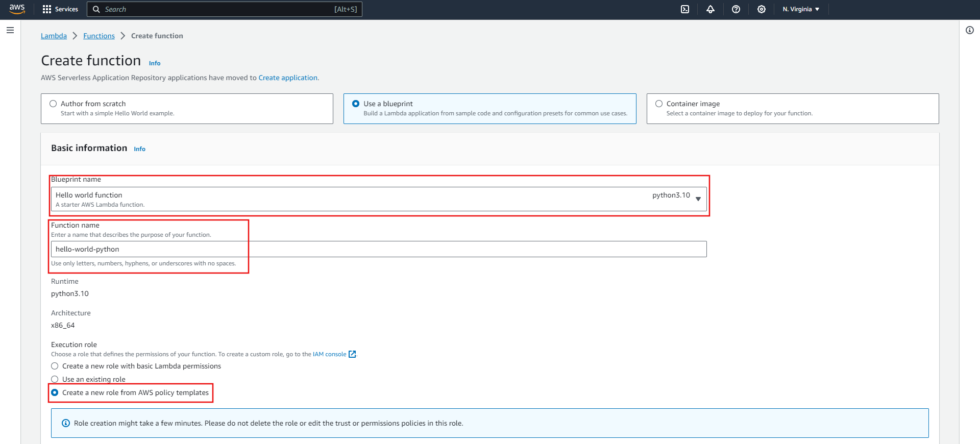Click the search magnifier icon
Image resolution: width=980 pixels, height=444 pixels.
[x=96, y=9]
